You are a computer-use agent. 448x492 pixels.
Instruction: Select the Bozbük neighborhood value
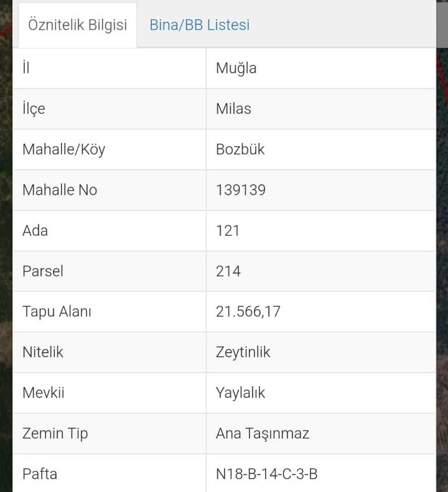pos(240,149)
